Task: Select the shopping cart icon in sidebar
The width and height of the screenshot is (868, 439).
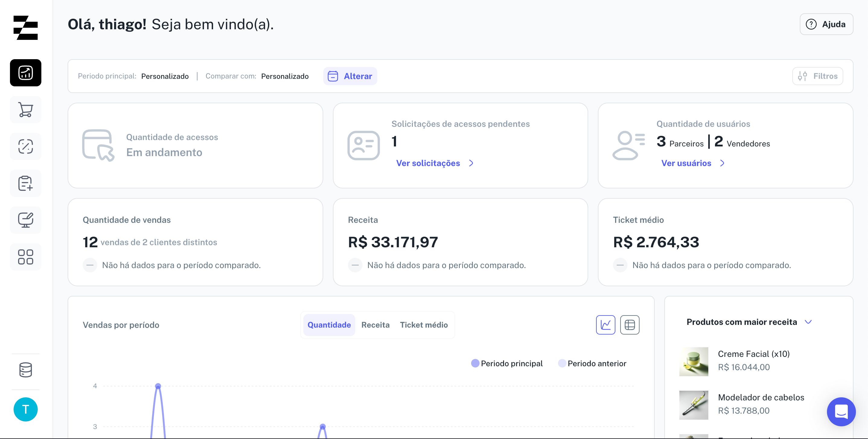Action: click(25, 110)
